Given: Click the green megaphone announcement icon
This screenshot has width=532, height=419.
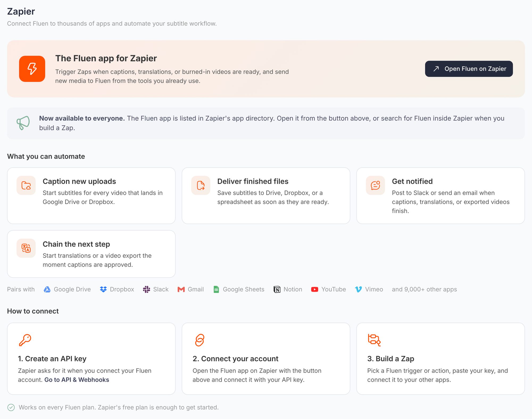Looking at the screenshot, I should click(23, 123).
